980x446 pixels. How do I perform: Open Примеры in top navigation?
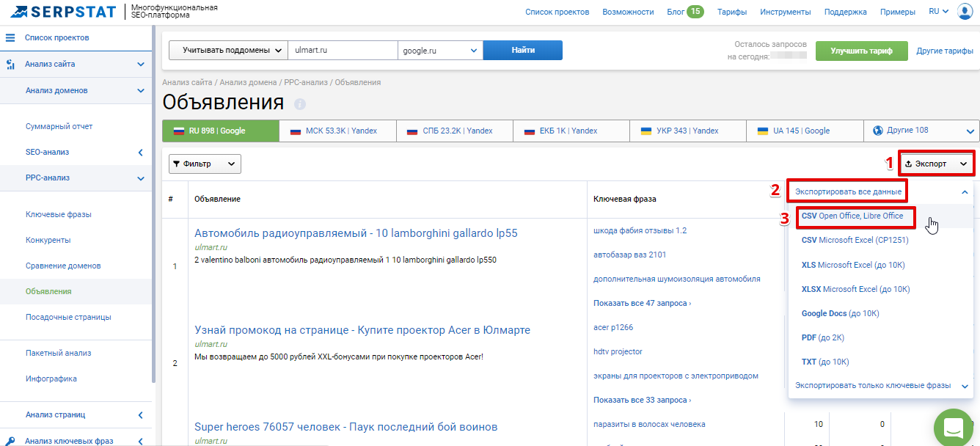(898, 12)
